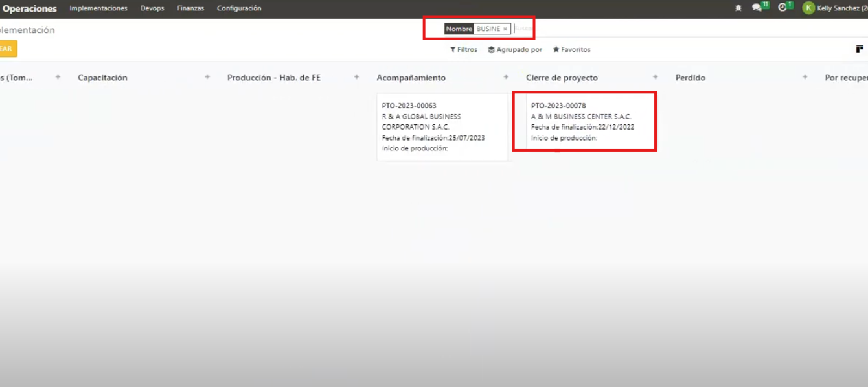Click plus icon in Perdido column

[805, 77]
